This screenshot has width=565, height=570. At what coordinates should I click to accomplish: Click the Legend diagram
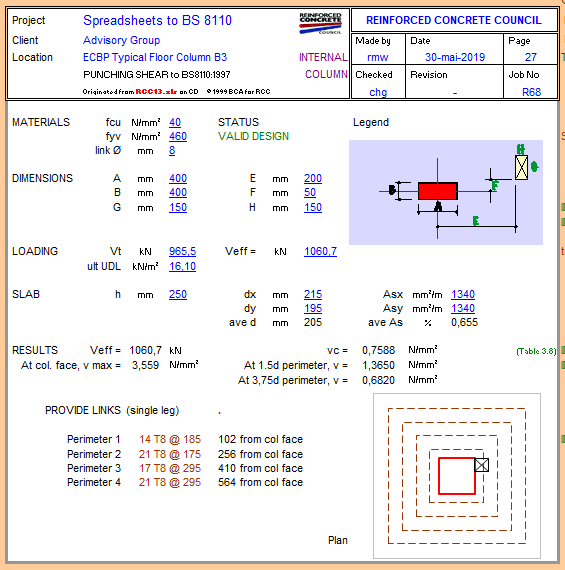click(x=446, y=192)
